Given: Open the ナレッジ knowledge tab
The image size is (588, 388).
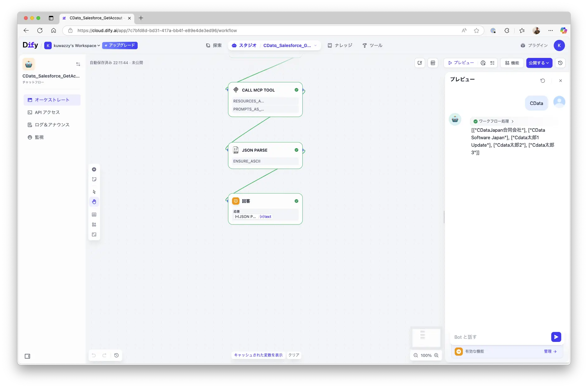Looking at the screenshot, I should (340, 45).
